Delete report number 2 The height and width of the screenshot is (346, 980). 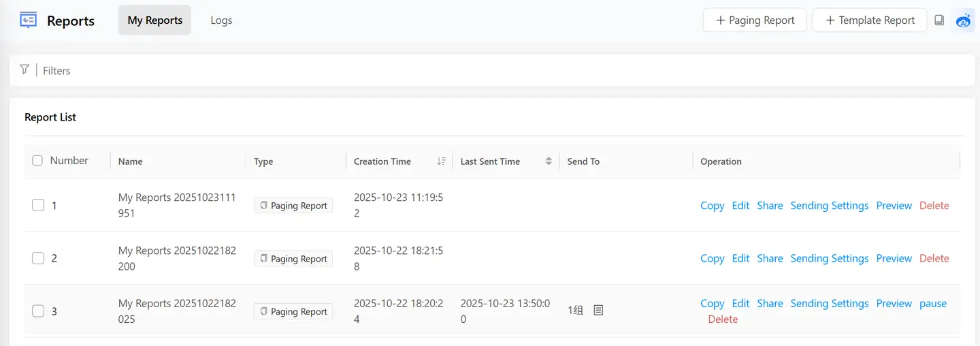(934, 259)
